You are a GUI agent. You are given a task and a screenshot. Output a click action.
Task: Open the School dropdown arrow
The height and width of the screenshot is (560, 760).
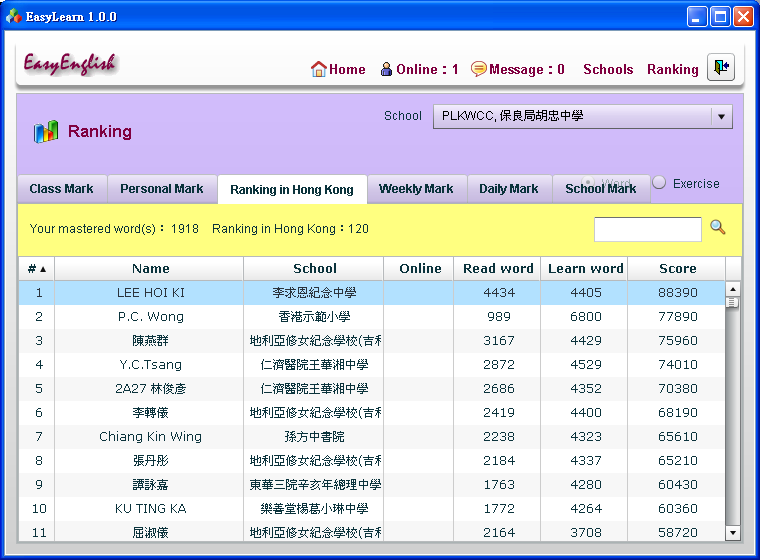tap(721, 116)
